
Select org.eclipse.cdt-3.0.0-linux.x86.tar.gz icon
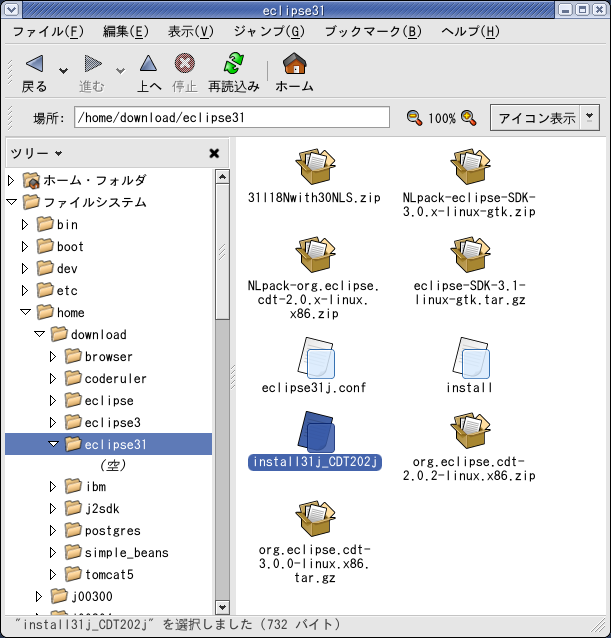pyautogui.click(x=314, y=518)
